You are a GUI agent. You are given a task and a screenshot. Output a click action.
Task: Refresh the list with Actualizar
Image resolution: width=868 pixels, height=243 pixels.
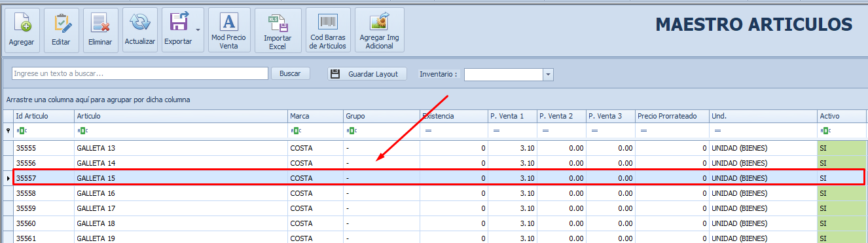click(139, 30)
